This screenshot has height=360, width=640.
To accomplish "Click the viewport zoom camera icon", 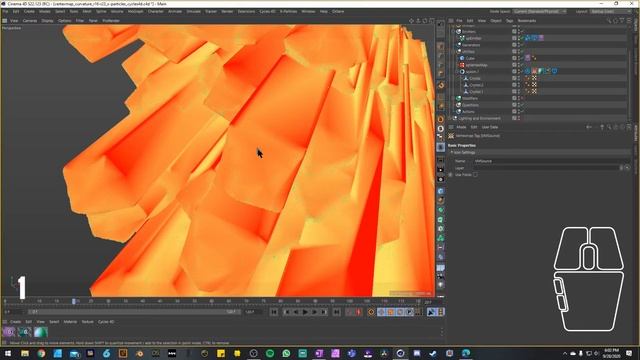I will 418,20.
